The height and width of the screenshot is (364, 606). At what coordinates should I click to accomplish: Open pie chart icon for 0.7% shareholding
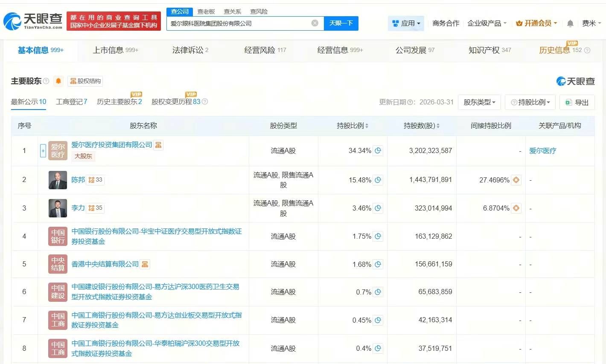click(378, 292)
